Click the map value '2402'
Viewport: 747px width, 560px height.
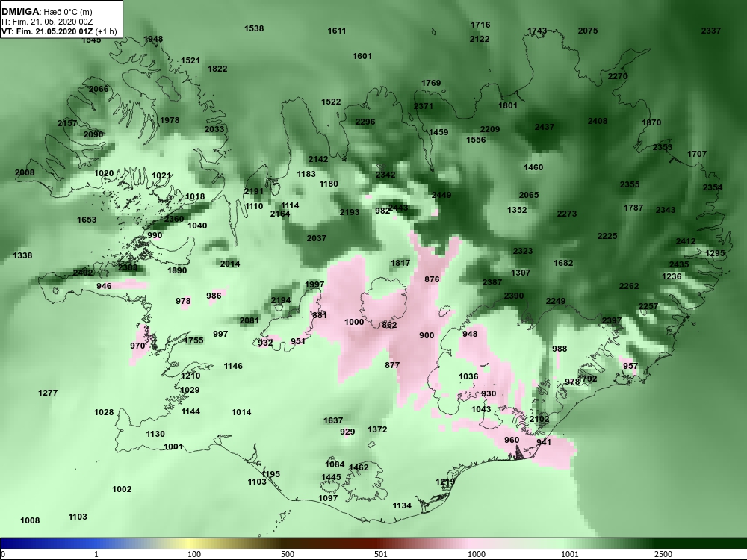coord(83,273)
